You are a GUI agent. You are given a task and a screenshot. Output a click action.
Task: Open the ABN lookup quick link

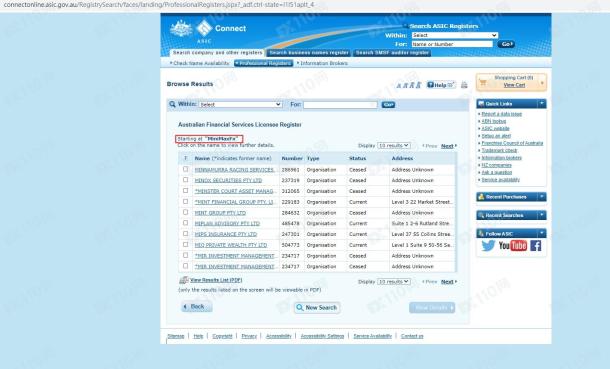coord(494,121)
